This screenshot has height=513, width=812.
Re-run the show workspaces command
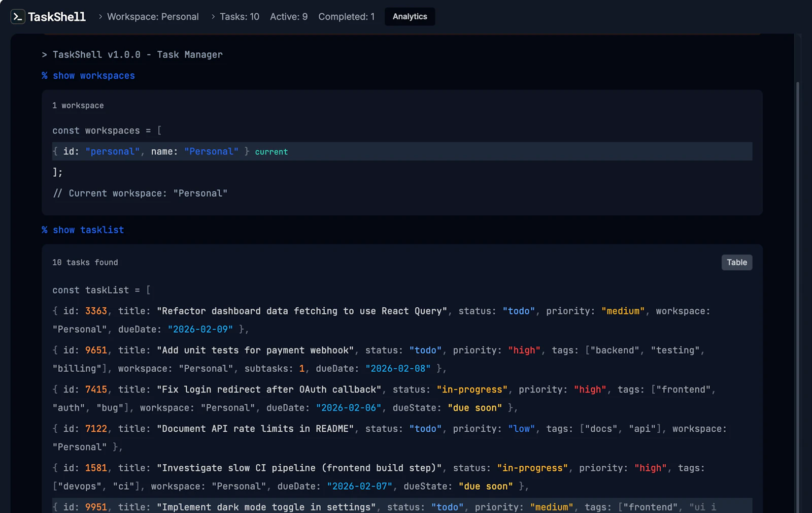(x=88, y=75)
